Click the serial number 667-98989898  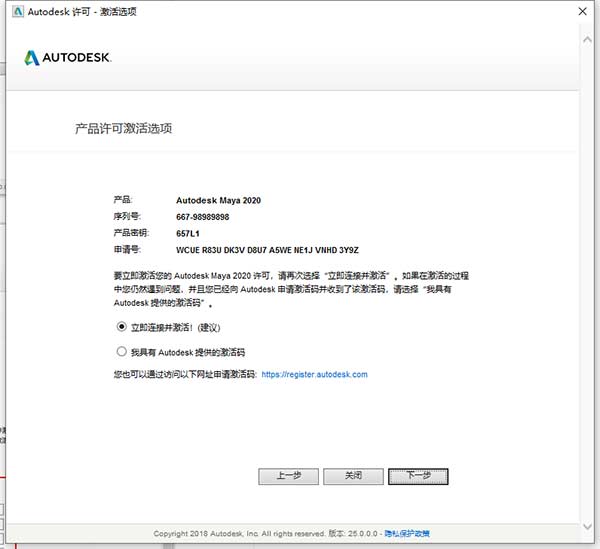(x=202, y=217)
